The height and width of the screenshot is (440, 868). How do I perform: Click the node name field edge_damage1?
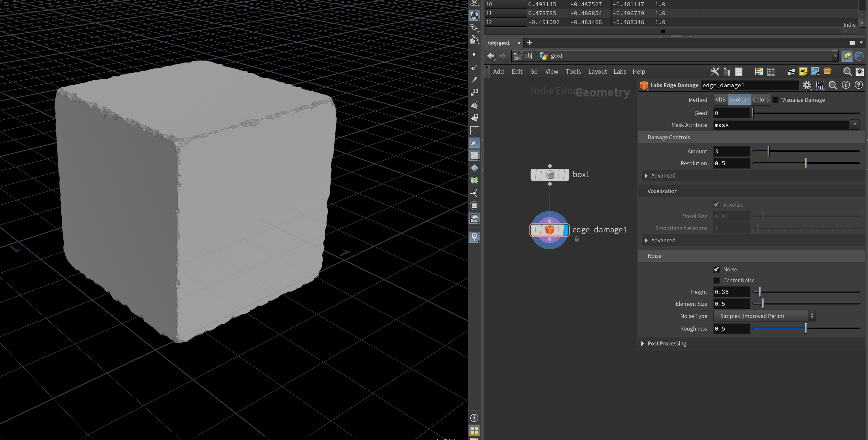750,85
